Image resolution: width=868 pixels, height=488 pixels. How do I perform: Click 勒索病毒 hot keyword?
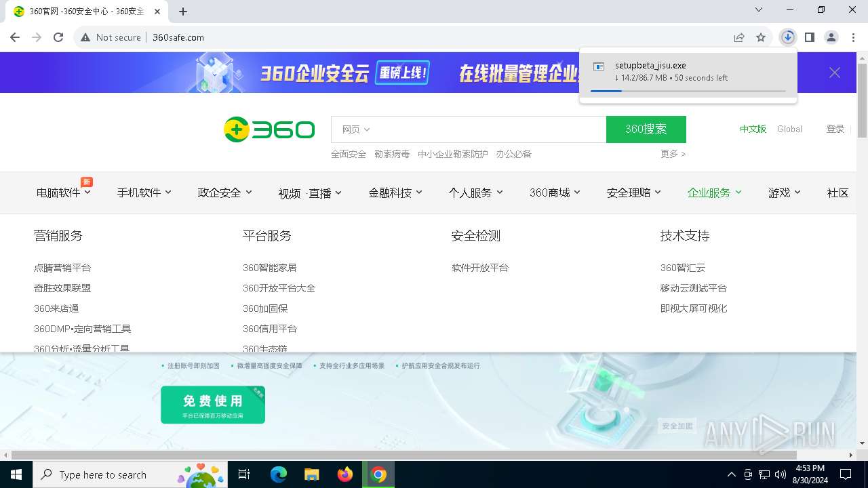(x=392, y=154)
